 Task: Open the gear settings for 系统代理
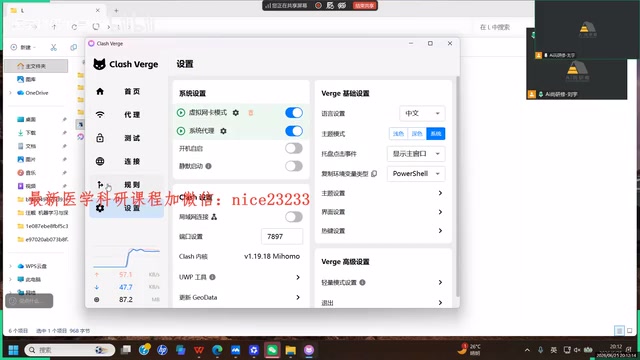click(x=223, y=131)
